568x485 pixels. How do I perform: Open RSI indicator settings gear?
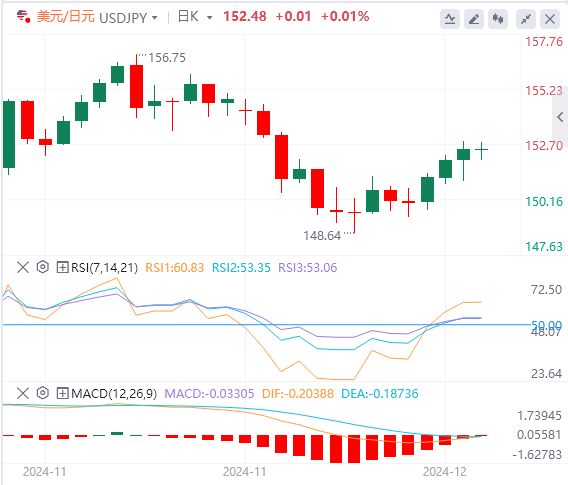coord(43,267)
